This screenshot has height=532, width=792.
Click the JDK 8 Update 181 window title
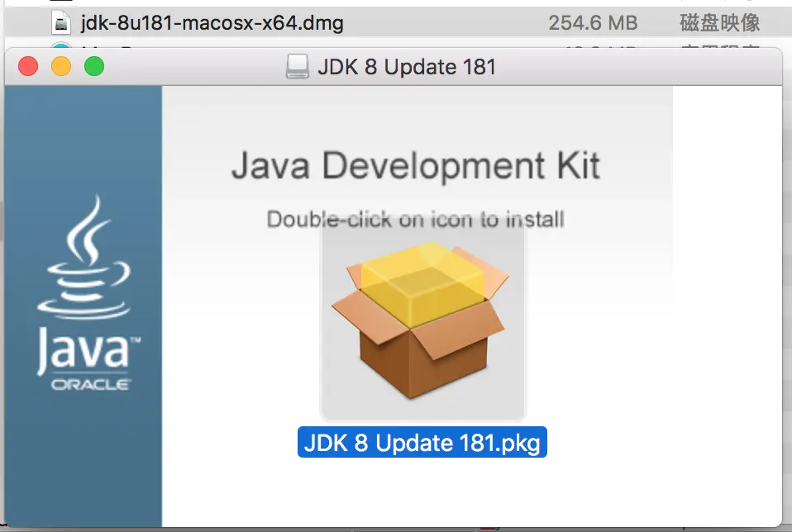407,67
